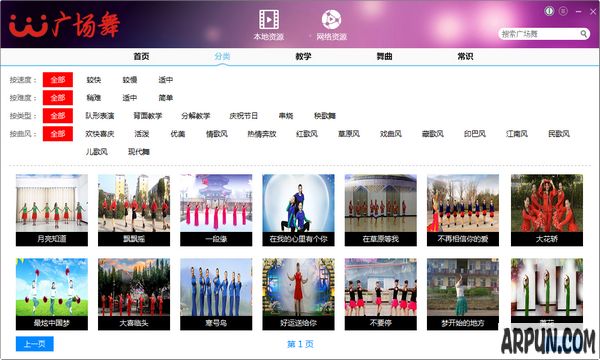This screenshot has width=600, height=360.
Task: Switch to the 舞曲 tab
Action: pos(384,56)
